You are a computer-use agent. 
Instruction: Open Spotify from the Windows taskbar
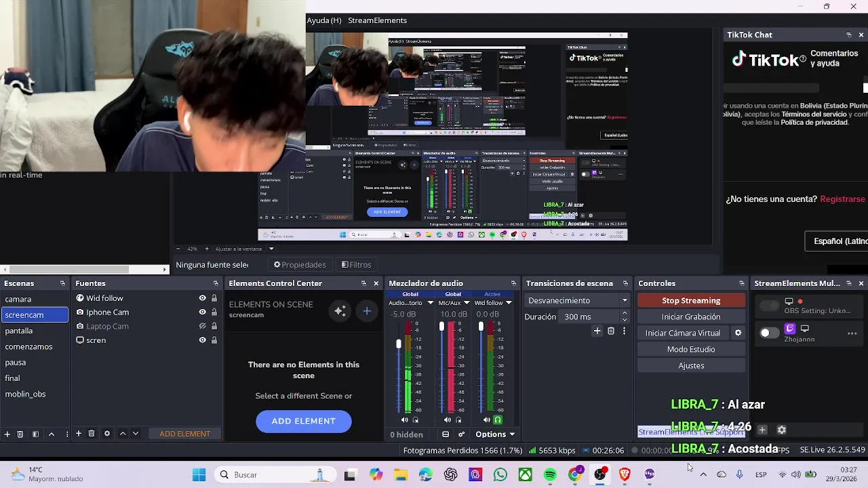[550, 475]
